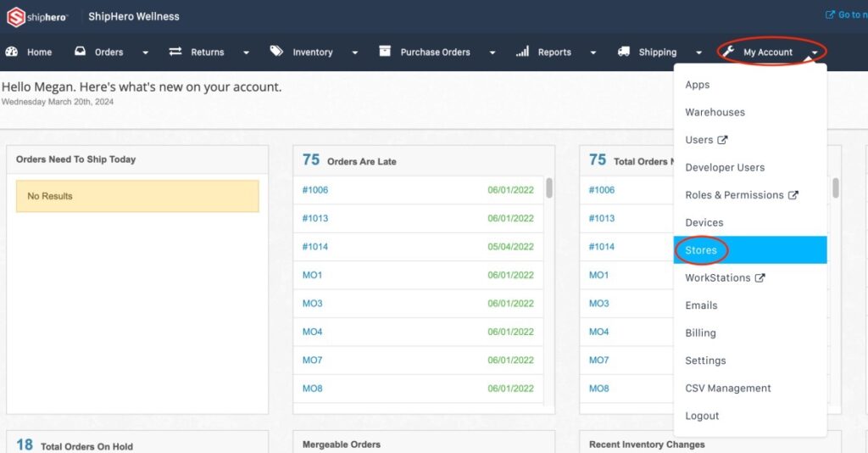Click the Inventory tag icon

(276, 51)
